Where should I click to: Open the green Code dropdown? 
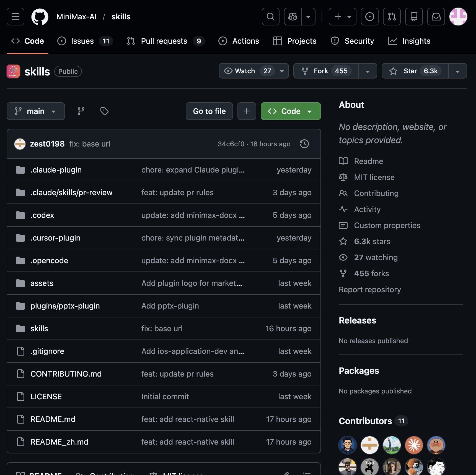click(x=290, y=111)
